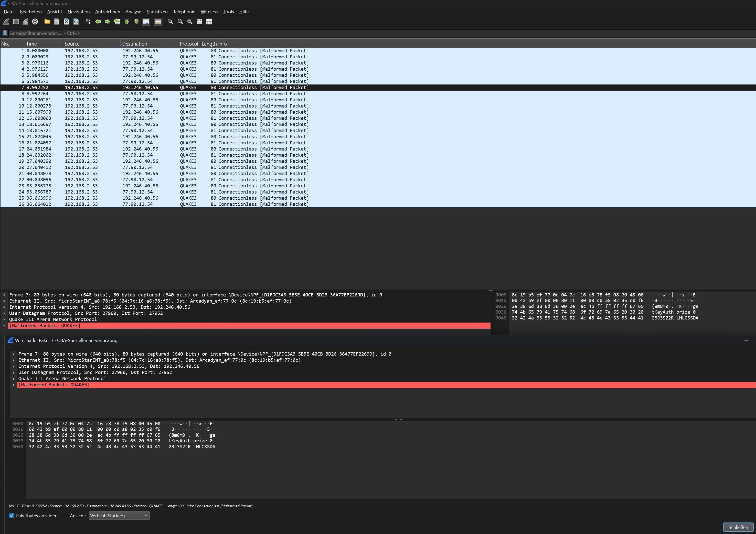
Task: Uncheck the Paketbytes anzeigen checkbox
Action: (x=12, y=516)
